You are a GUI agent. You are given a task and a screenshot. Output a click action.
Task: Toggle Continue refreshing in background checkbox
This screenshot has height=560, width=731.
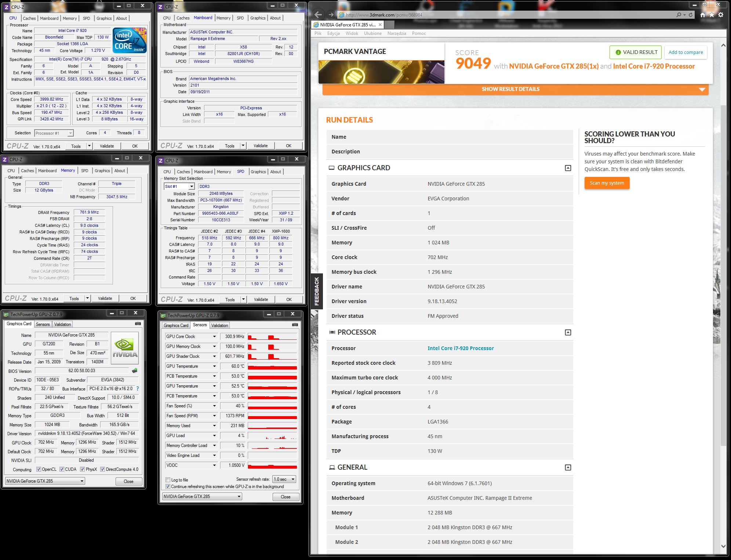(168, 487)
